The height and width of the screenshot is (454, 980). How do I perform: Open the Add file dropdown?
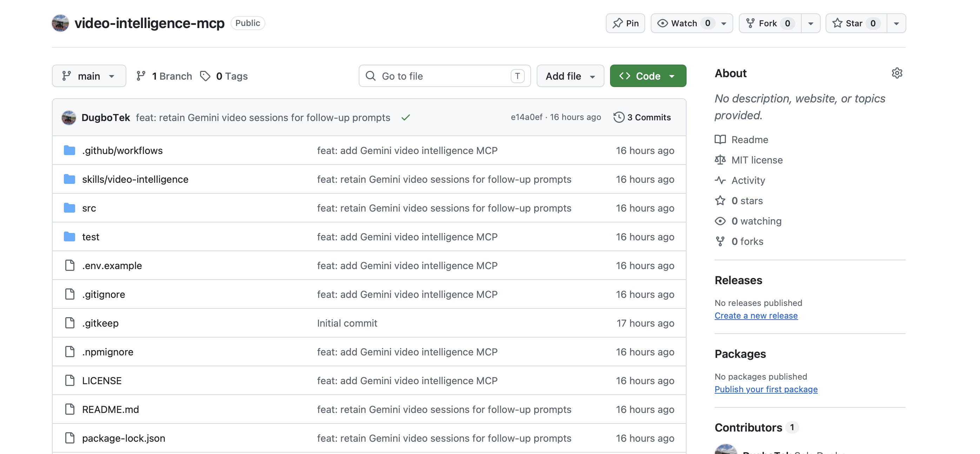pyautogui.click(x=570, y=76)
